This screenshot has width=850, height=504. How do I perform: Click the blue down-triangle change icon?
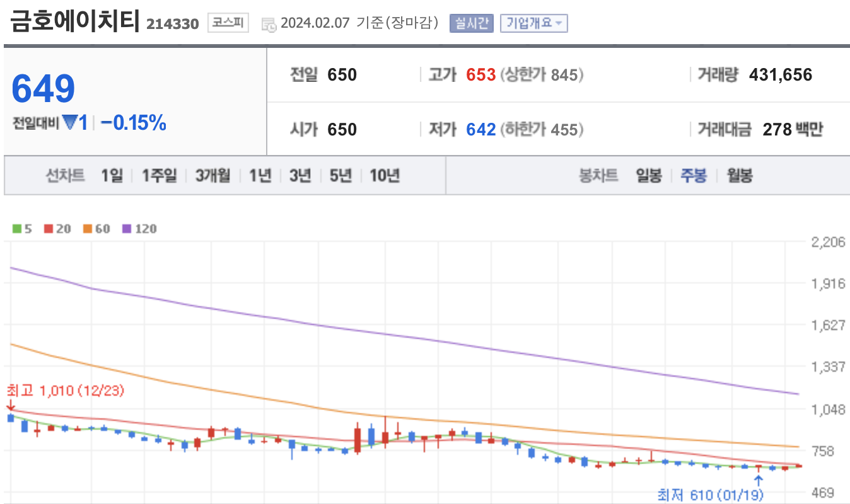[x=69, y=122]
